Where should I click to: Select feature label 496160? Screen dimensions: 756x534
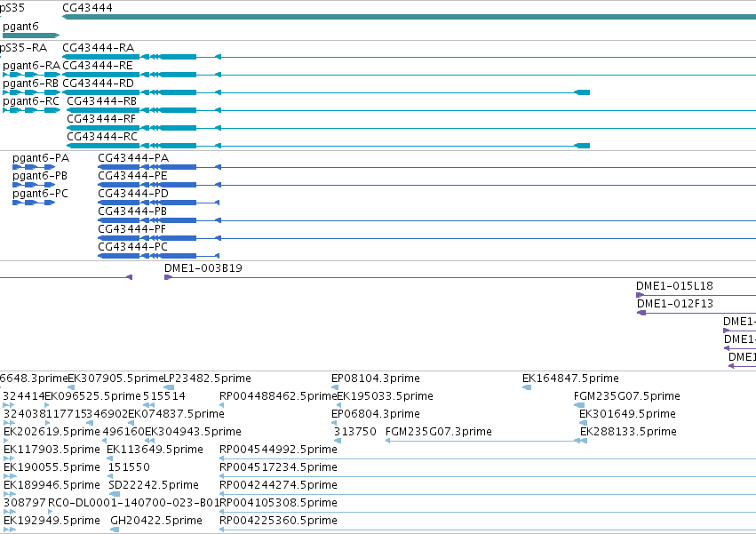[123, 432]
